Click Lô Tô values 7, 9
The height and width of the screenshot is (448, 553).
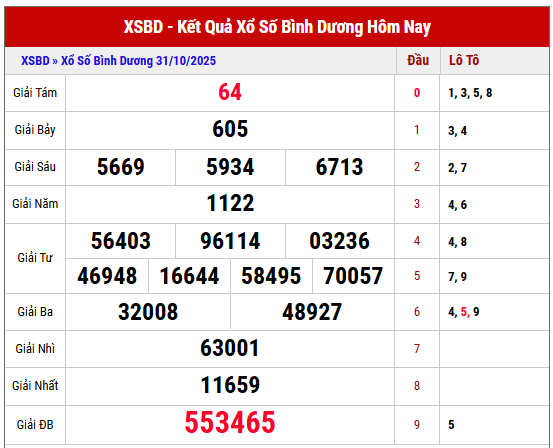[x=457, y=277]
